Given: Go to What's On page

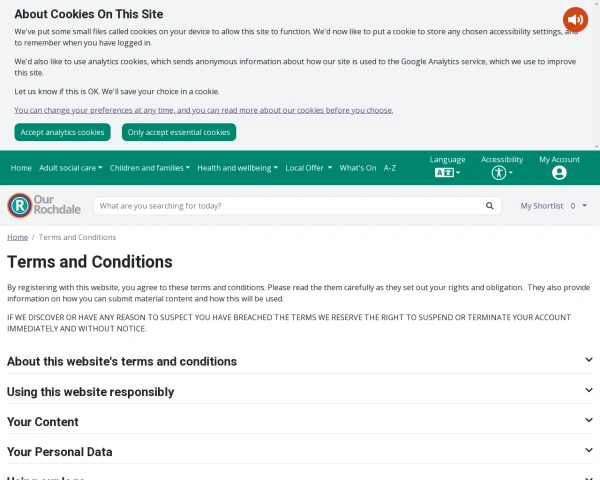Looking at the screenshot, I should pyautogui.click(x=358, y=168).
